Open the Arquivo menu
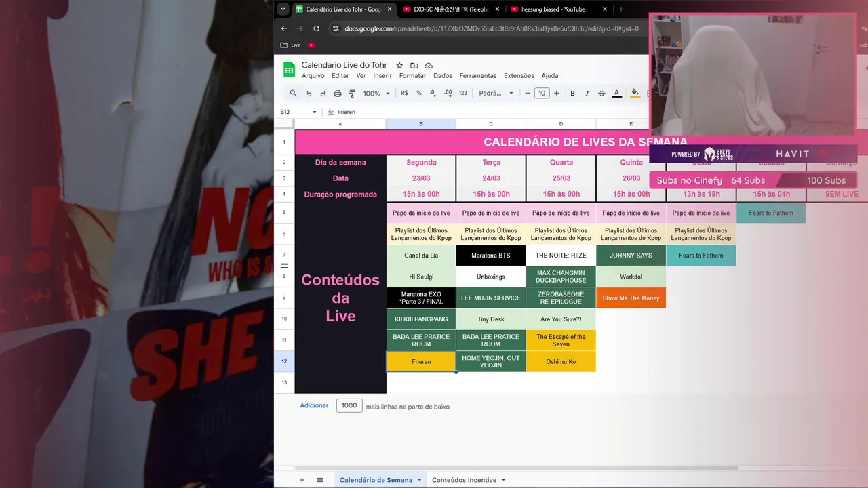This screenshot has height=488, width=868. (x=313, y=76)
